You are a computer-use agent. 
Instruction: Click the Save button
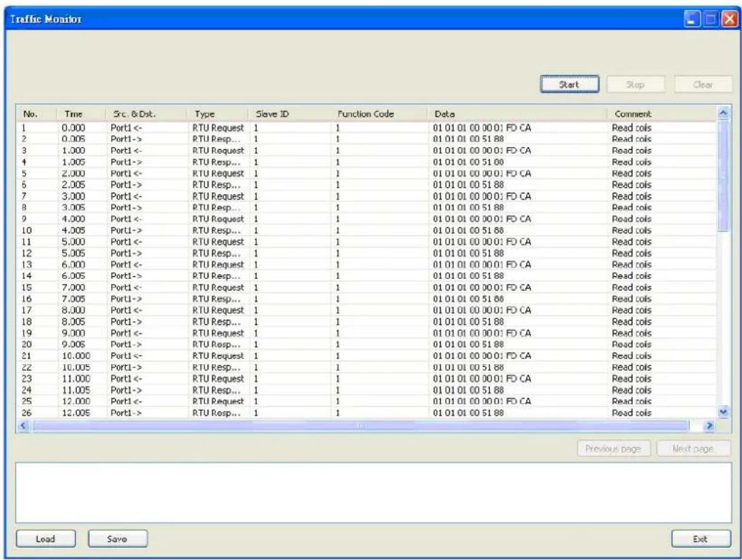pyautogui.click(x=117, y=539)
